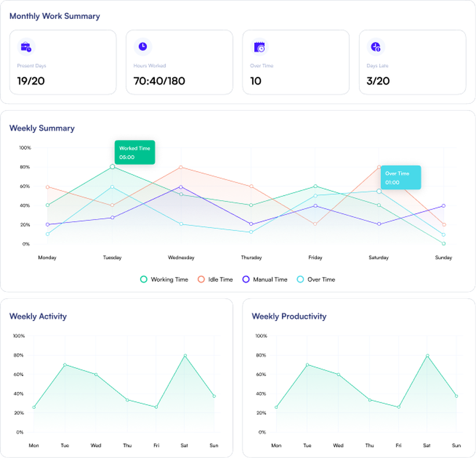Click the Worked Time 05:00 tooltip

pos(135,152)
